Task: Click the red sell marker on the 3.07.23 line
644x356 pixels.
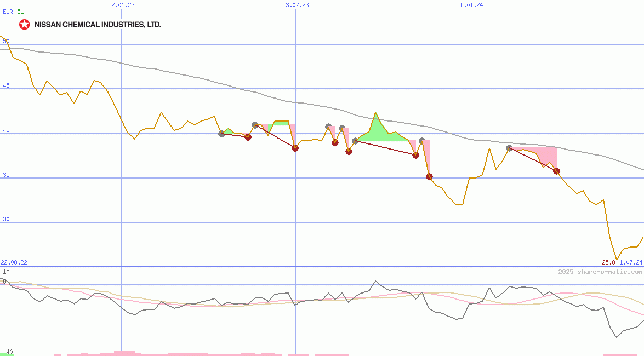Action: (x=295, y=148)
